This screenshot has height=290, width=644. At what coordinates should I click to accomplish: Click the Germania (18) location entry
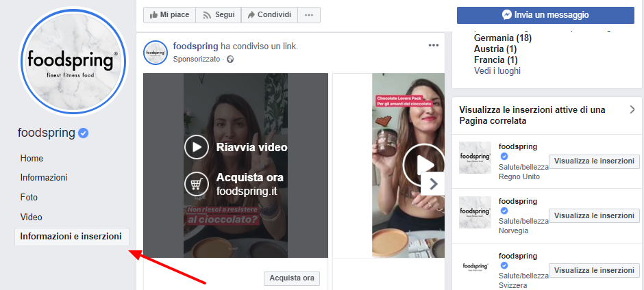(503, 38)
